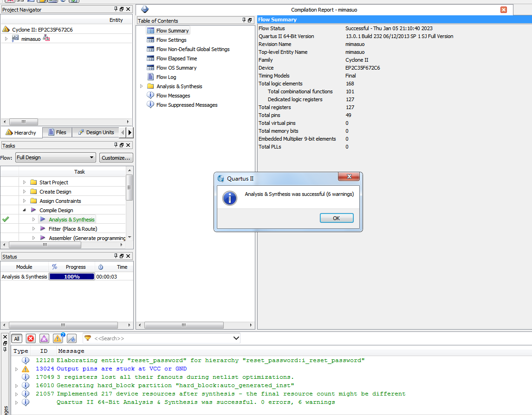Expand Analysis & Synthesis report folder
The image size is (532, 415).
pyautogui.click(x=142, y=86)
